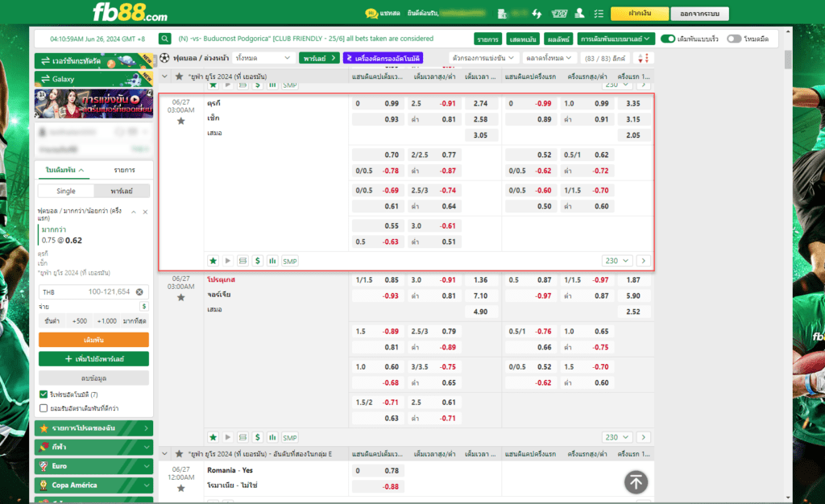Click the yellow ฝากเงิน deposit button
825x504 pixels.
(x=639, y=13)
